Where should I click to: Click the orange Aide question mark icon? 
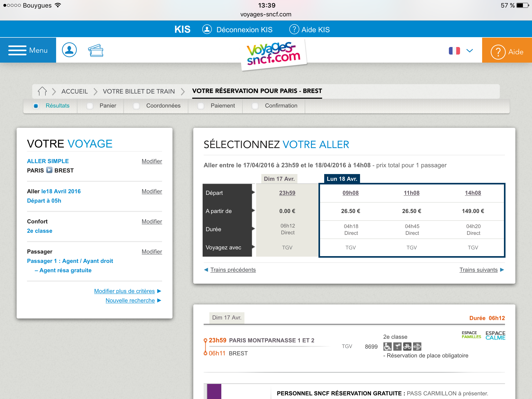498,52
